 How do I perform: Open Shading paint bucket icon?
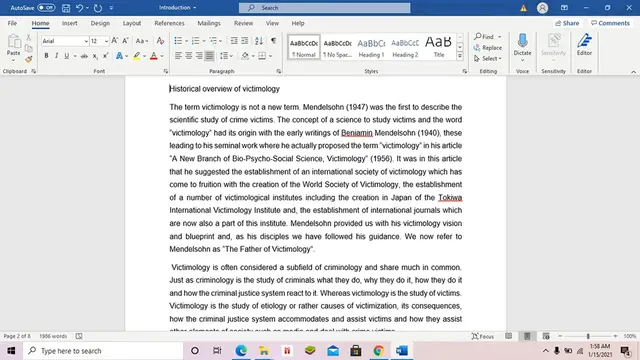(x=245, y=56)
